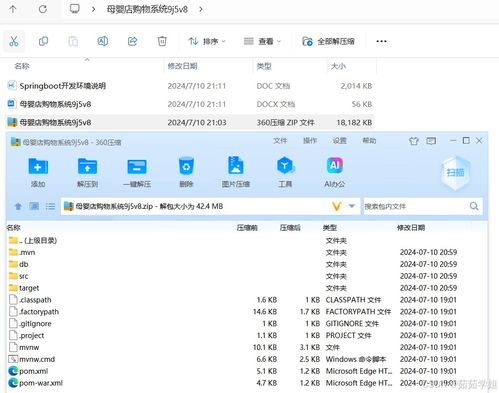Select the mvnw file
Screen dimensions: 499x393
click(24, 347)
